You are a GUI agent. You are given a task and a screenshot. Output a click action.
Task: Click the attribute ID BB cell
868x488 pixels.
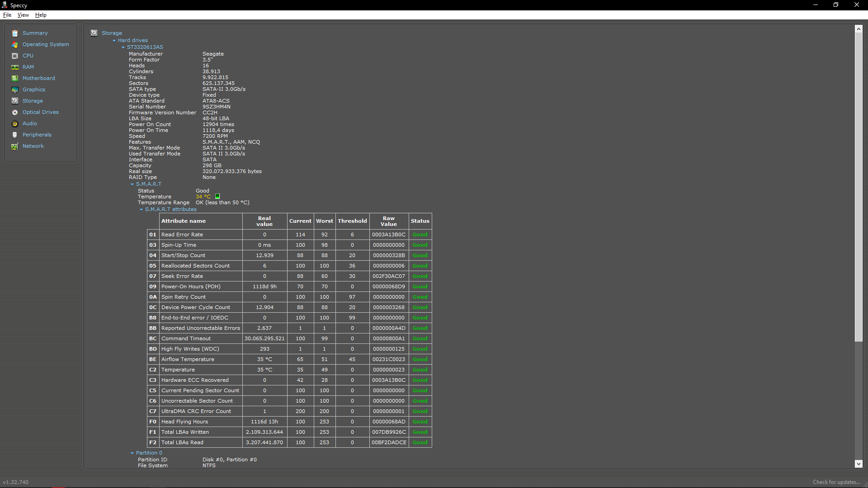(x=153, y=328)
